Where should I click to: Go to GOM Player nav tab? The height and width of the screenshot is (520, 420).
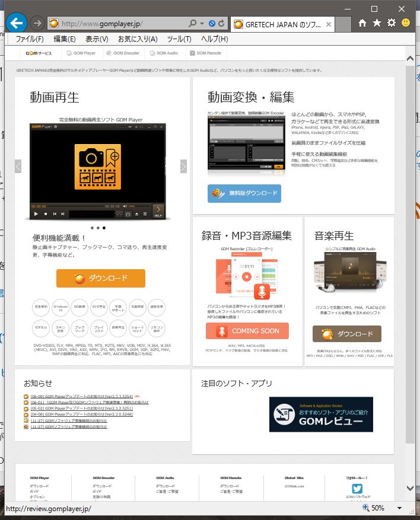(81, 53)
